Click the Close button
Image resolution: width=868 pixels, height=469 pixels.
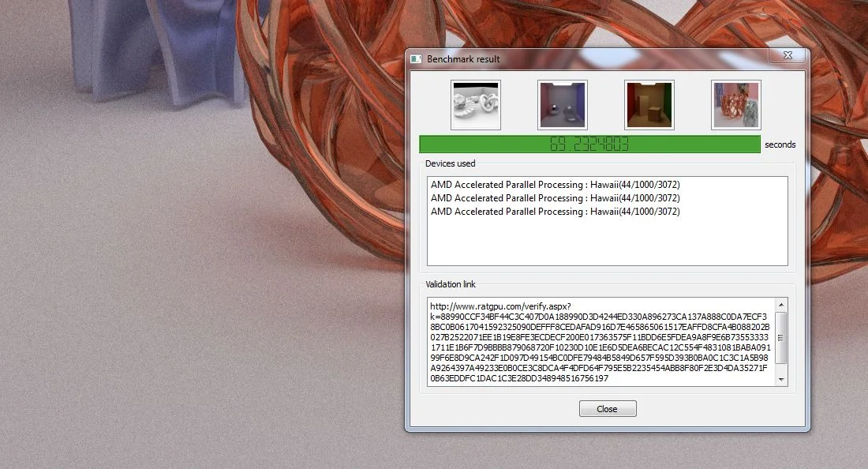(x=608, y=409)
